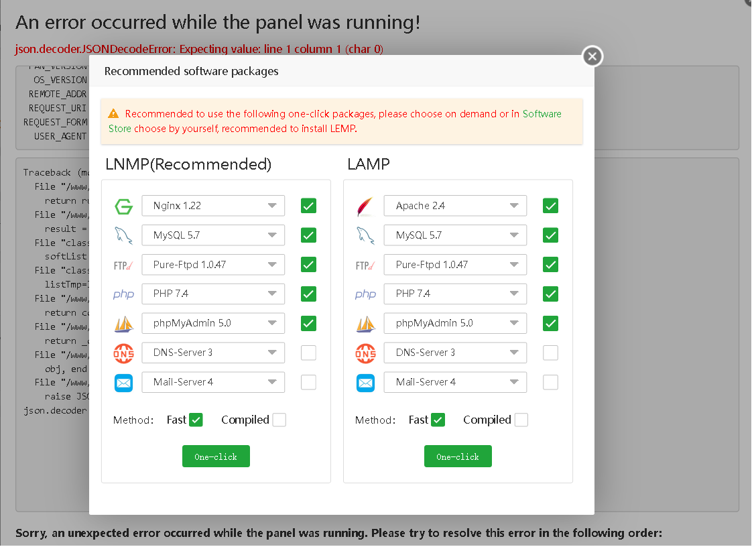Click the Apache feather icon in LAMP

(365, 206)
